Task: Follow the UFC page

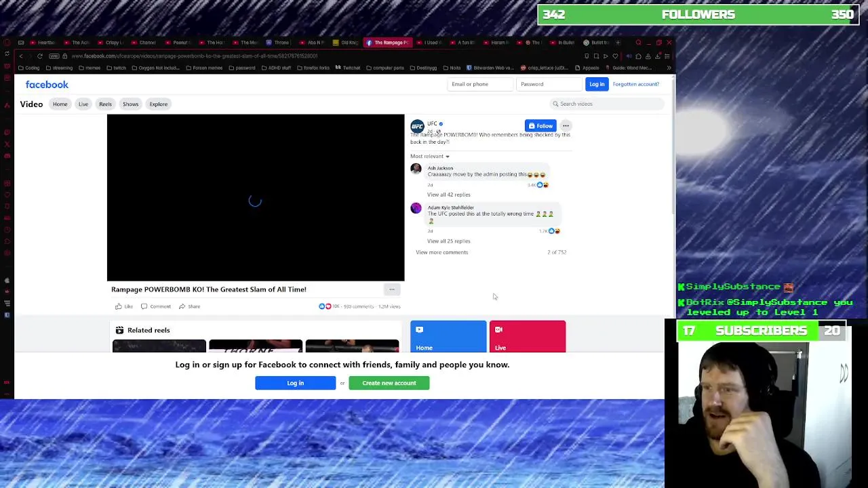Action: pos(540,126)
